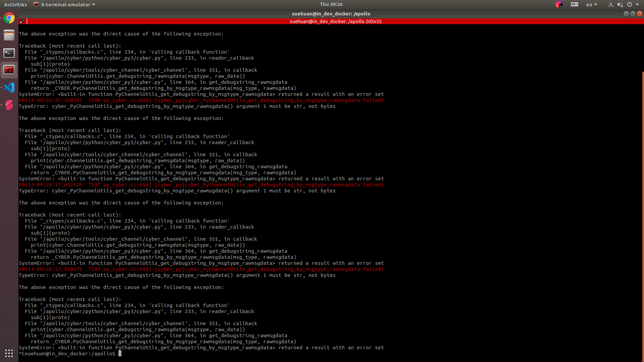The image size is (644, 362).
Task: Click the shell prompt cursor at the bottom
Action: 120,353
